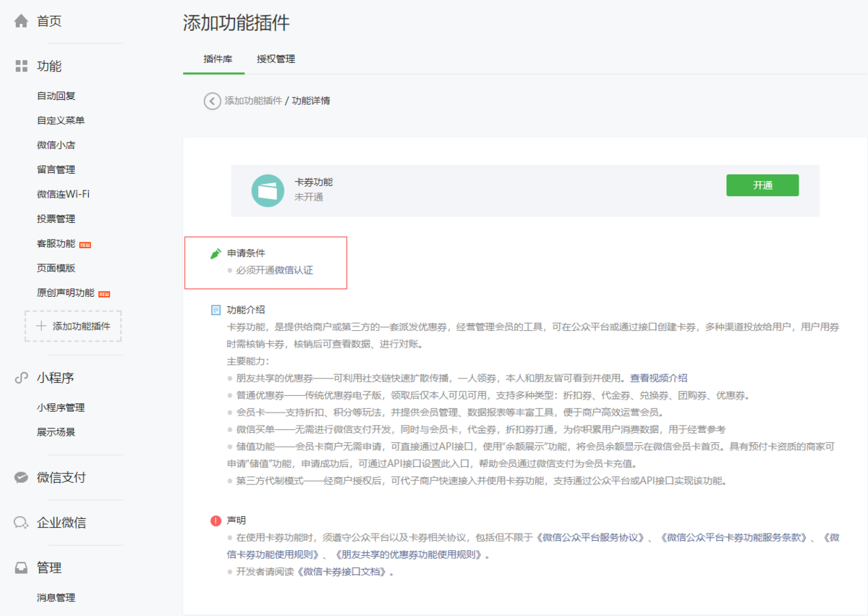Click the 添加功能插件 page heading
This screenshot has width=868, height=616.
tap(237, 22)
